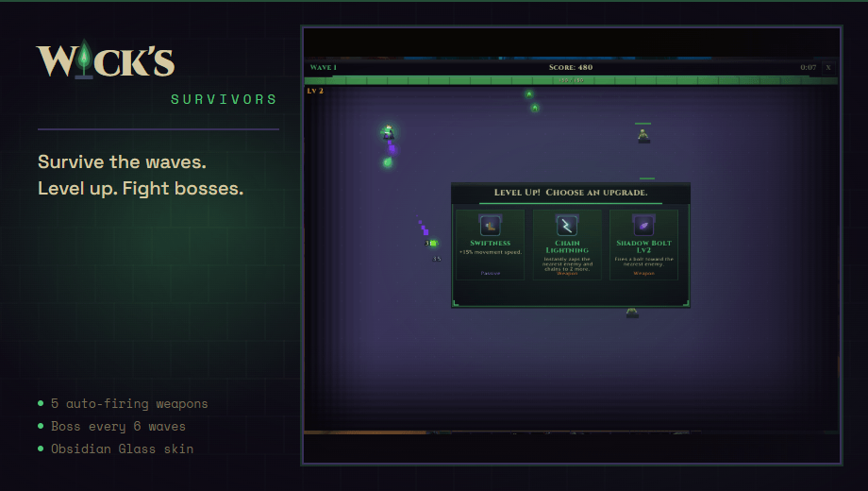The image size is (868, 491).
Task: Select the Swiftness boot icon
Action: point(490,226)
